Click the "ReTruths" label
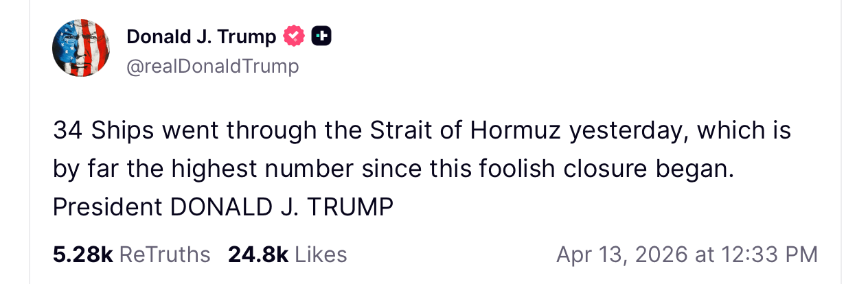Viewport: 868px width, 284px height. [x=165, y=255]
